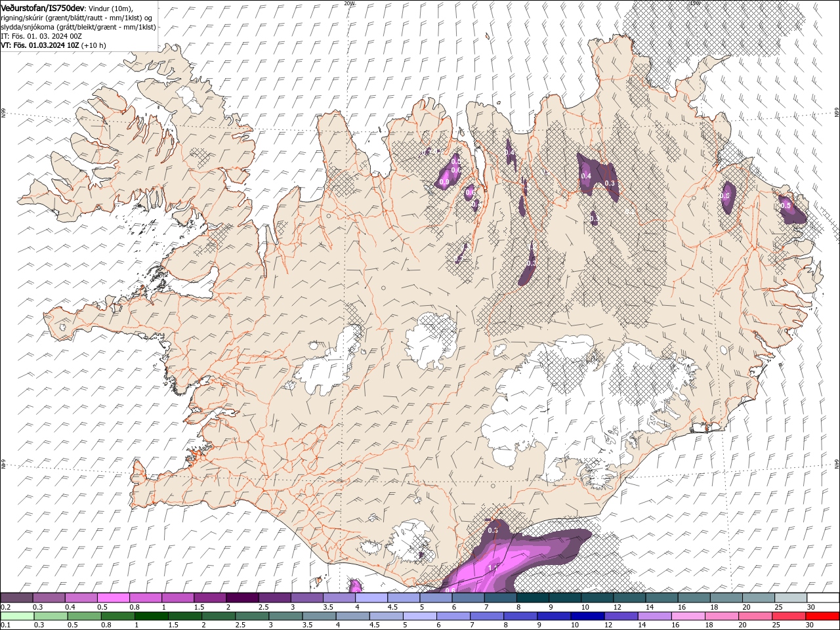Pick top legend swatch between 6 and 7
Viewport: 840px width, 630px height.
467,598
